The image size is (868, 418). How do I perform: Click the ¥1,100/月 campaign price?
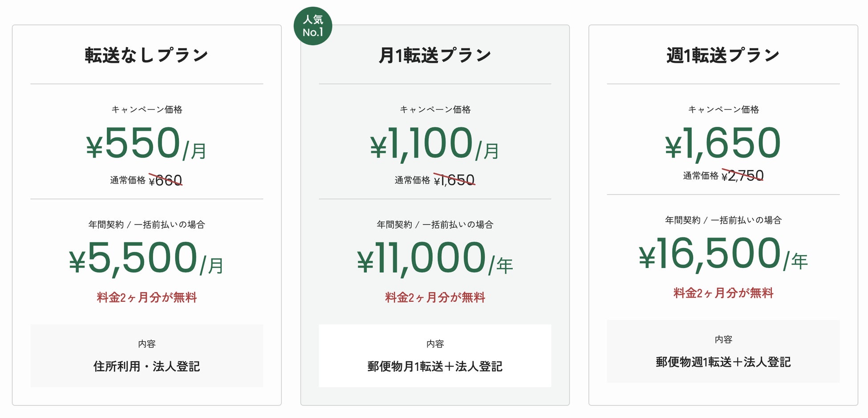(x=435, y=143)
